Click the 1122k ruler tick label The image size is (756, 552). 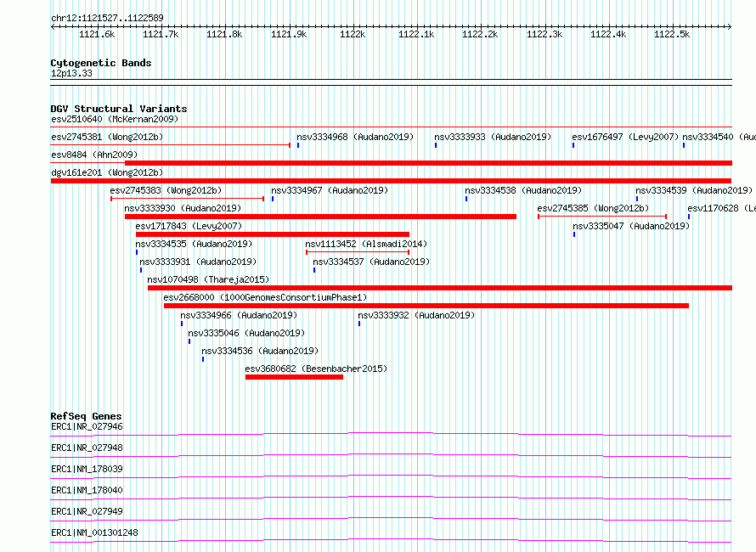click(x=353, y=34)
